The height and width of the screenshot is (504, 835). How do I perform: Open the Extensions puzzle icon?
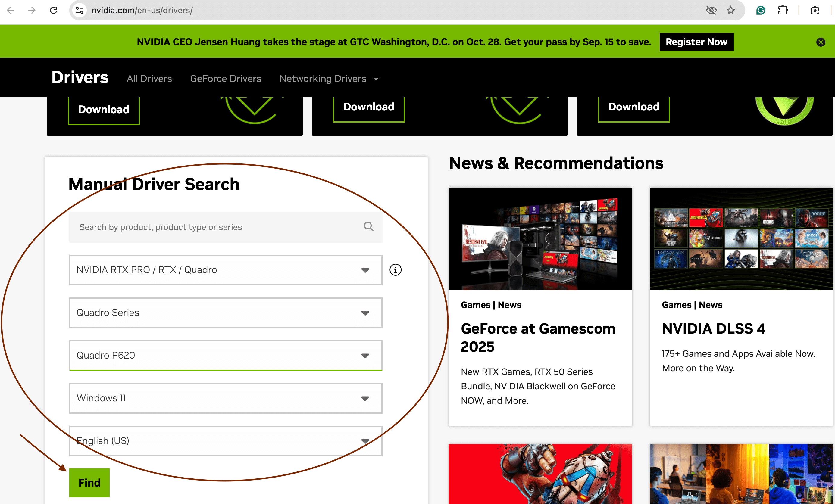tap(783, 10)
